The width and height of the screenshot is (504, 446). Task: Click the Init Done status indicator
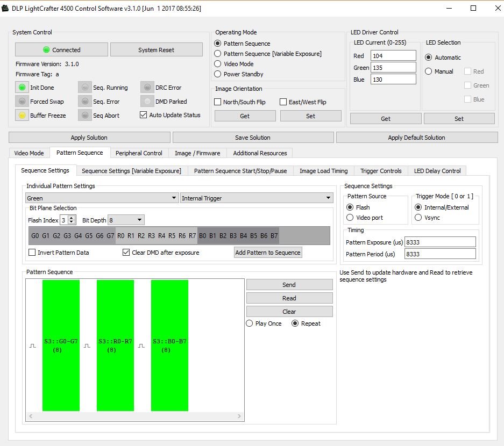(22, 88)
